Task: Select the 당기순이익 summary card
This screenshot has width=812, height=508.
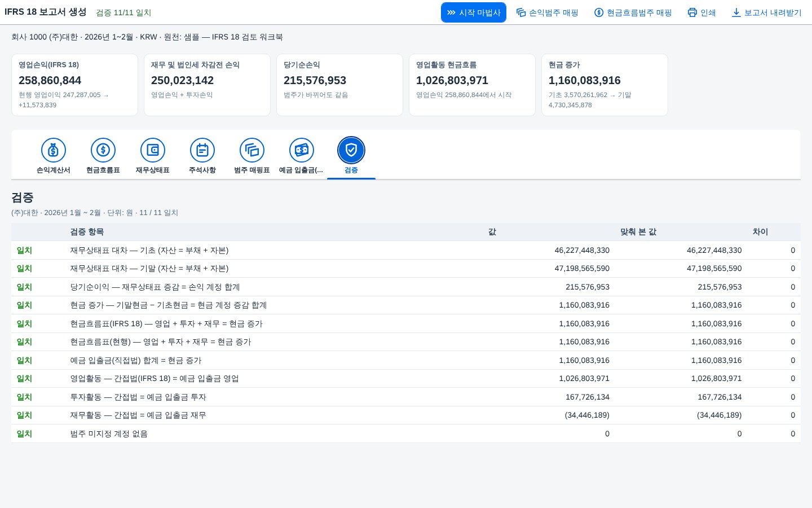Action: 339,85
